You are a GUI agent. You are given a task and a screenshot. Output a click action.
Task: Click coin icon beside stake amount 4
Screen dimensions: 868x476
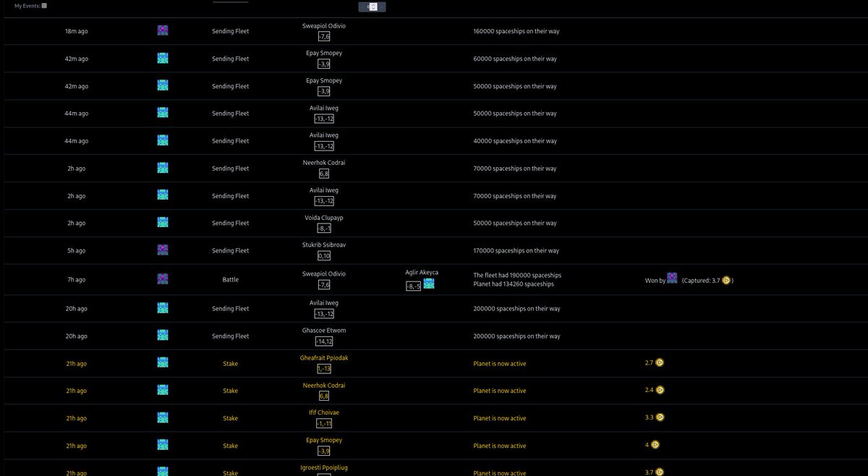655,445
